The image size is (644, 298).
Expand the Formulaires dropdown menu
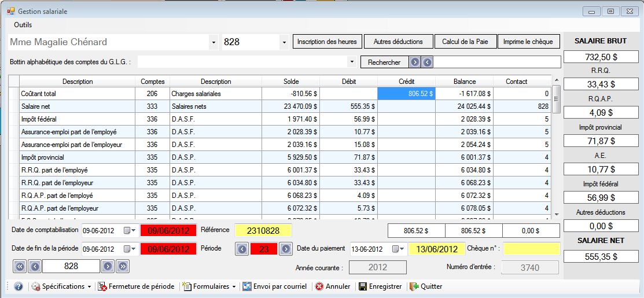[209, 286]
